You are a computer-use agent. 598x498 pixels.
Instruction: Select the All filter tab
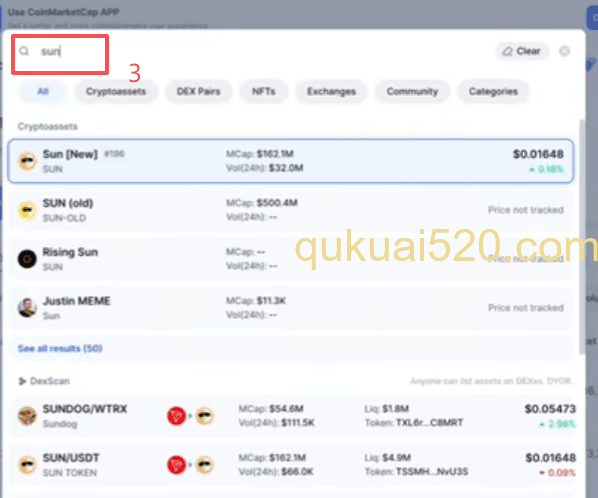pyautogui.click(x=43, y=92)
